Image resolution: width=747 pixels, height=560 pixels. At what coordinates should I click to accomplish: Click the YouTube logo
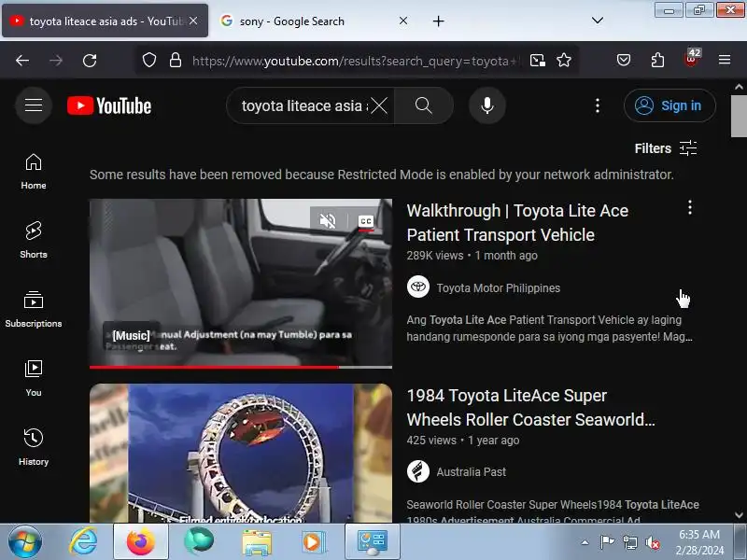click(x=109, y=105)
